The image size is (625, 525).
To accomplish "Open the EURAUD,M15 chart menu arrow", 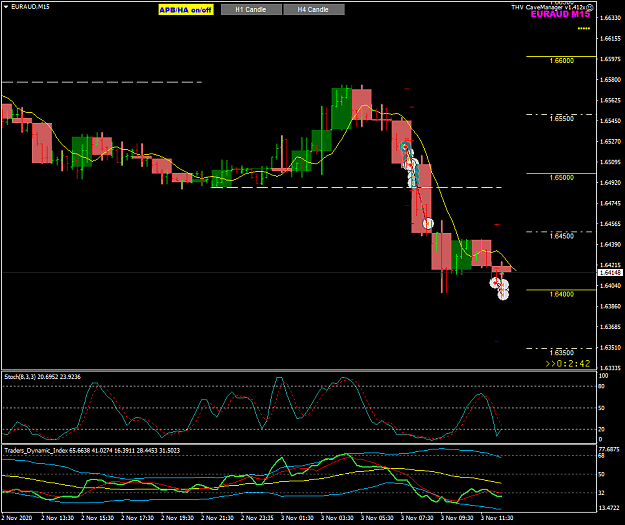I will (x=6, y=7).
